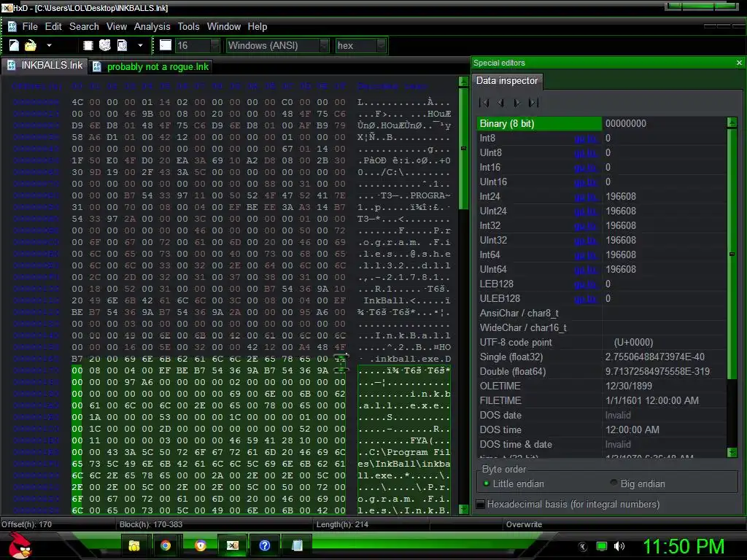Viewport: 747px width, 560px height.
Task: Click the FILETIME value 1/1/1601 12:00:00 AM
Action: pyautogui.click(x=651, y=401)
